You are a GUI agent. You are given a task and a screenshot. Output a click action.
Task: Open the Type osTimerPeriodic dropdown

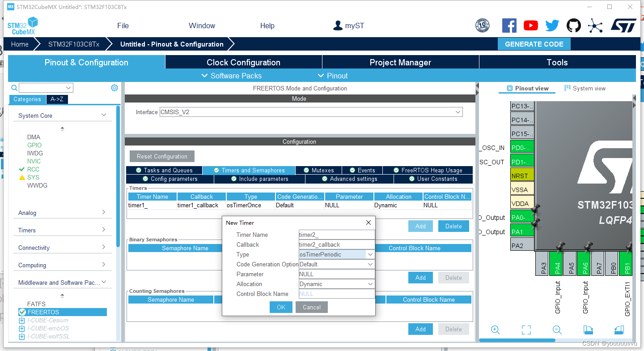[370, 254]
